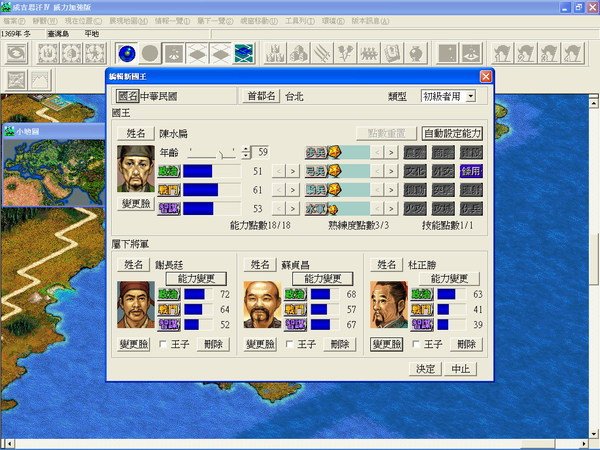Open the 工具列(T) menu

click(300, 21)
